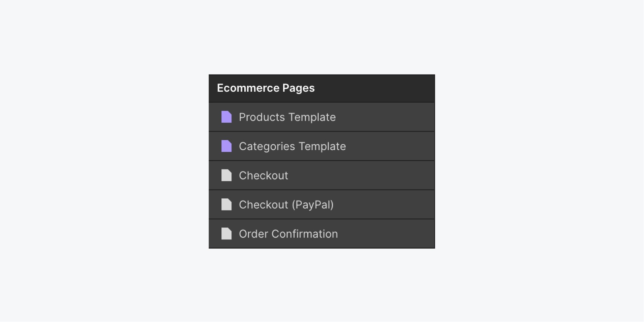
Task: Click the purple Categories Template page icon
Action: coord(227,146)
